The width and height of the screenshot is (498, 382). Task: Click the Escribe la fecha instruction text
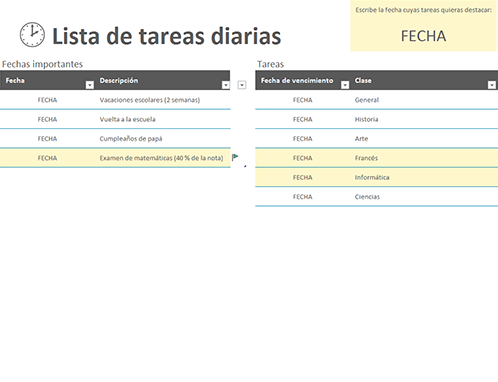(423, 10)
